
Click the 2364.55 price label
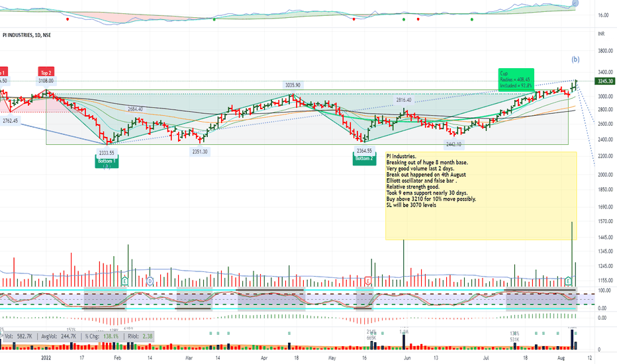click(x=364, y=151)
